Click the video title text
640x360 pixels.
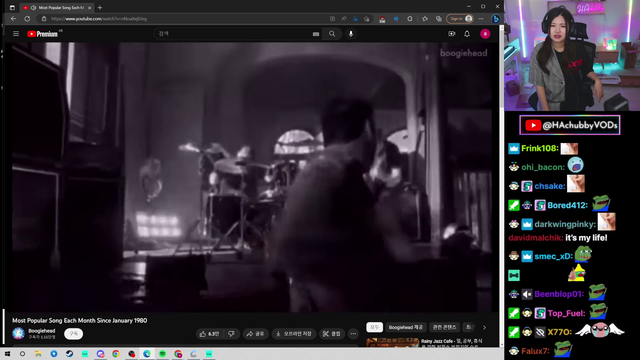(80, 320)
